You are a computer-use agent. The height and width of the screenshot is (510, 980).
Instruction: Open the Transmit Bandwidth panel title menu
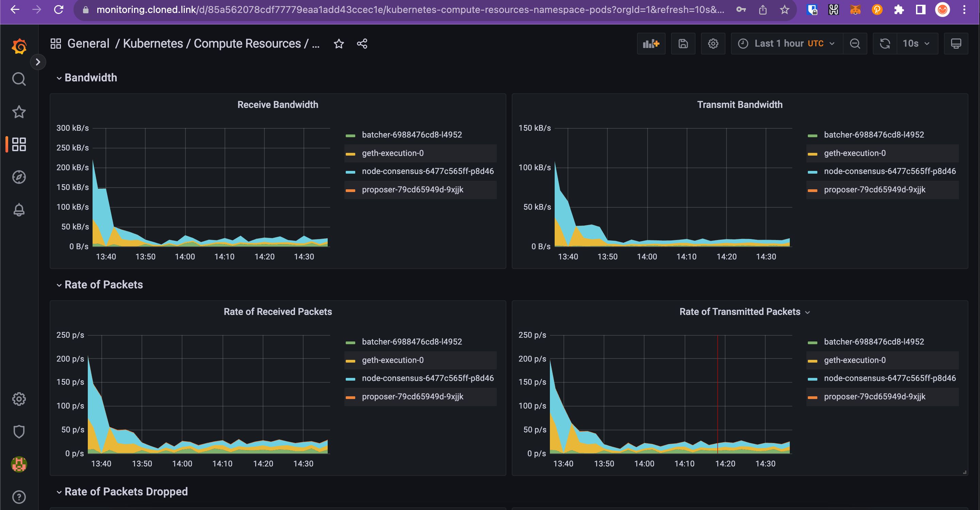739,105
